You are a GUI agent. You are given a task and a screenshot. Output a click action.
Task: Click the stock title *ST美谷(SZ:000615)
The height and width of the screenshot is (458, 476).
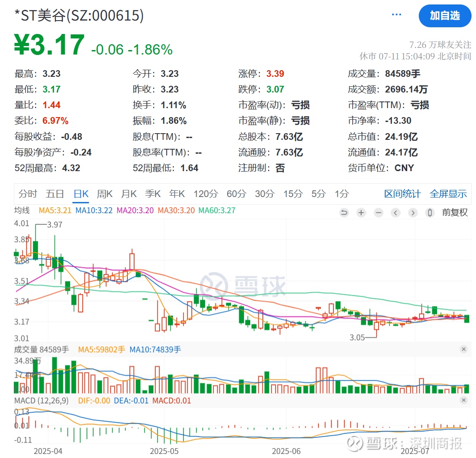79,16
